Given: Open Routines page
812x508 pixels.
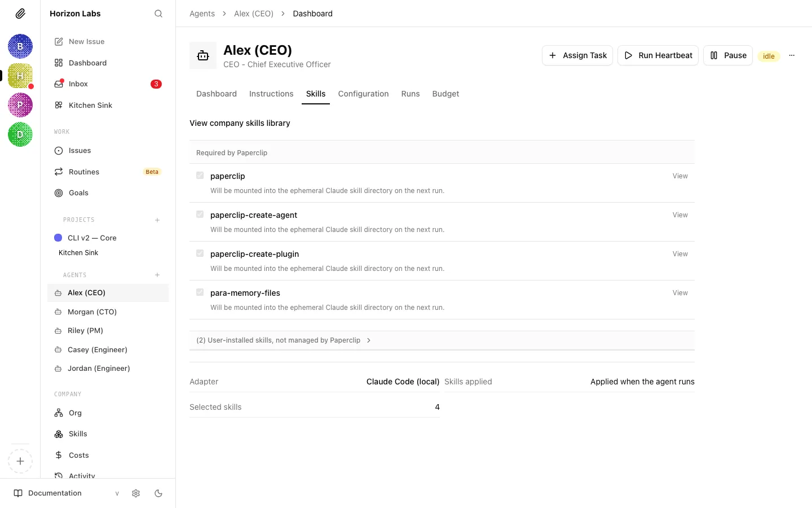Looking at the screenshot, I should tap(108, 172).
